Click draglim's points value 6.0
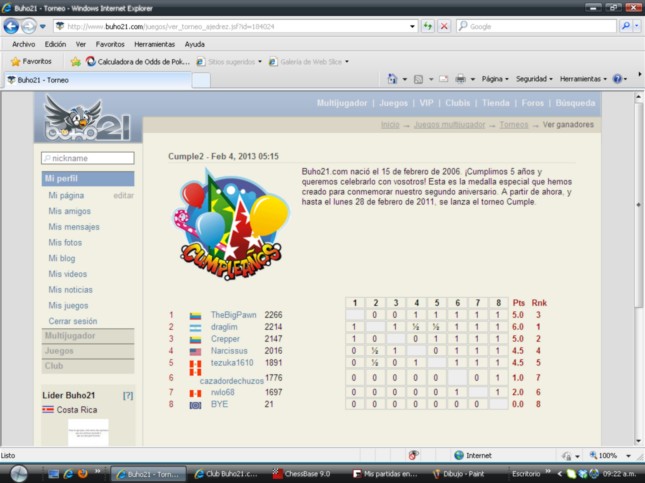The height and width of the screenshot is (483, 645). (518, 327)
